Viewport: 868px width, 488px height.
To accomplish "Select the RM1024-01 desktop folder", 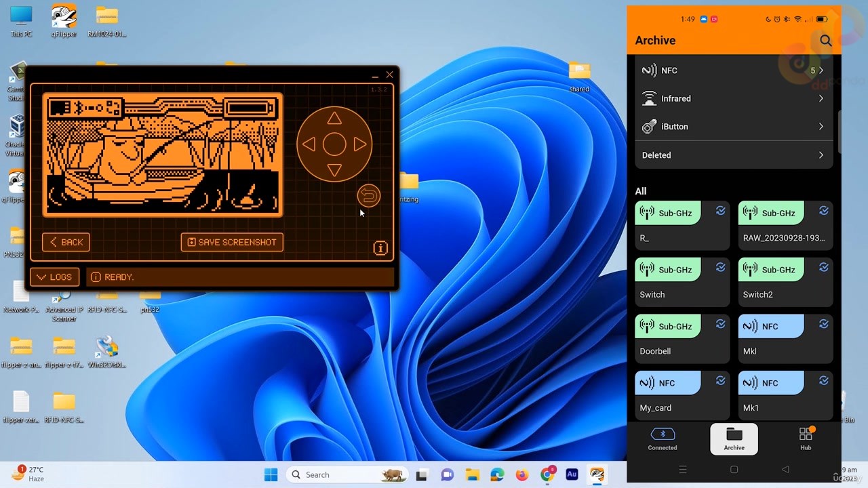I will click(107, 22).
